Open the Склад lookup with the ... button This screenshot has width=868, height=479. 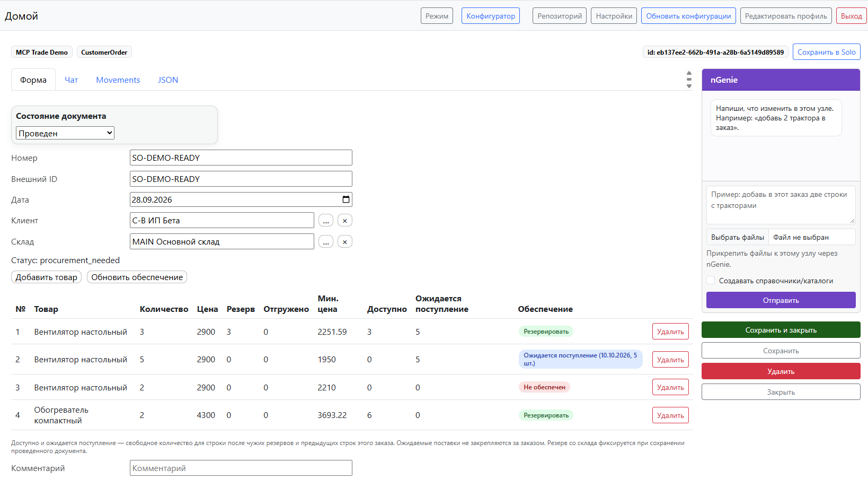click(x=326, y=242)
